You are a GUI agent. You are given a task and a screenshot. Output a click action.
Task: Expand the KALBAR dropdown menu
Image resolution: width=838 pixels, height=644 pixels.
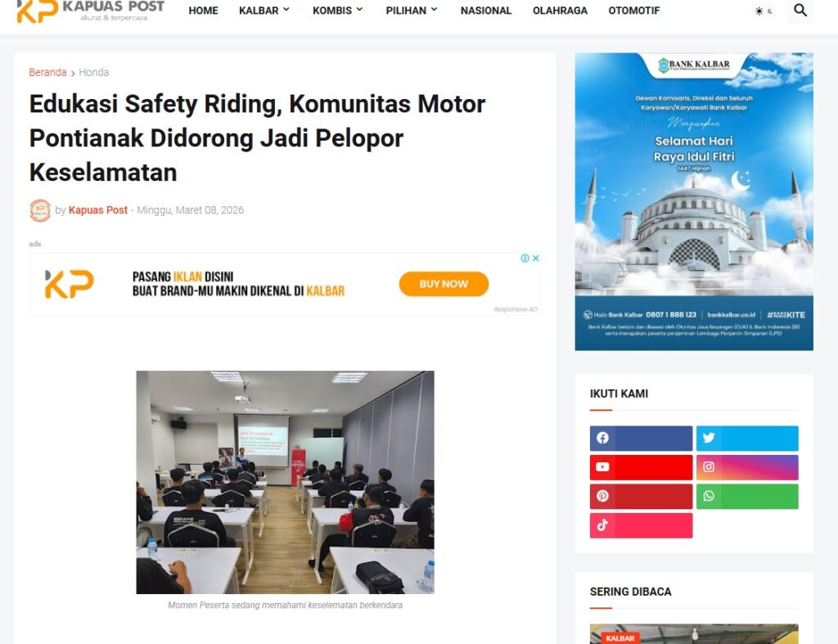[264, 10]
